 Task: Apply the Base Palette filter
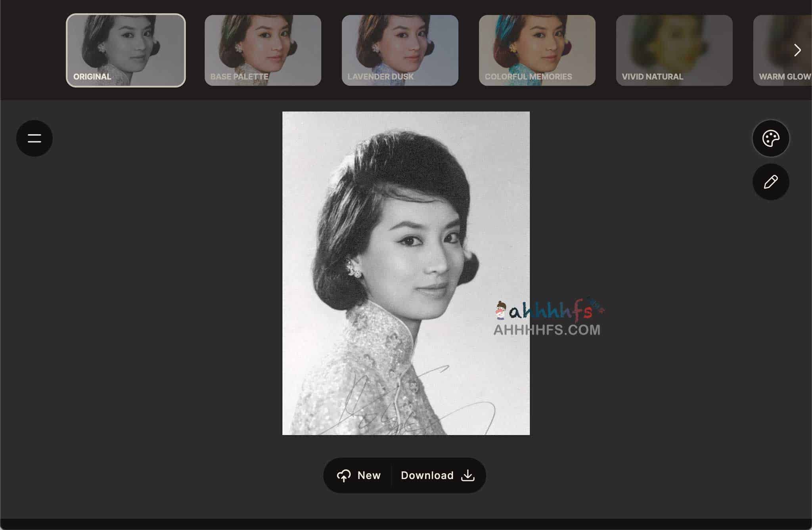click(263, 50)
